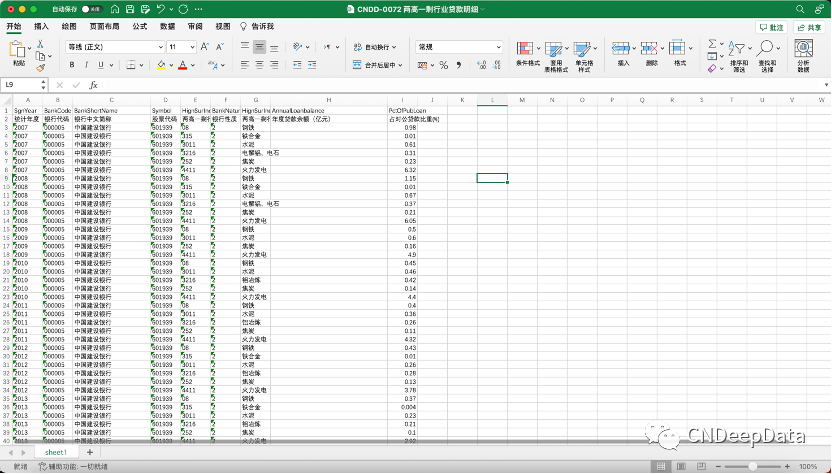832x474 pixels.
Task: Open 条件格式 conditional formatting
Action: coord(527,55)
